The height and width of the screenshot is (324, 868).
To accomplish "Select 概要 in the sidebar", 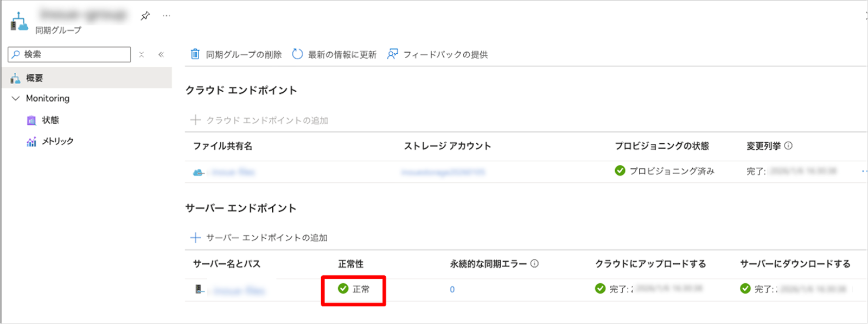I will click(34, 78).
